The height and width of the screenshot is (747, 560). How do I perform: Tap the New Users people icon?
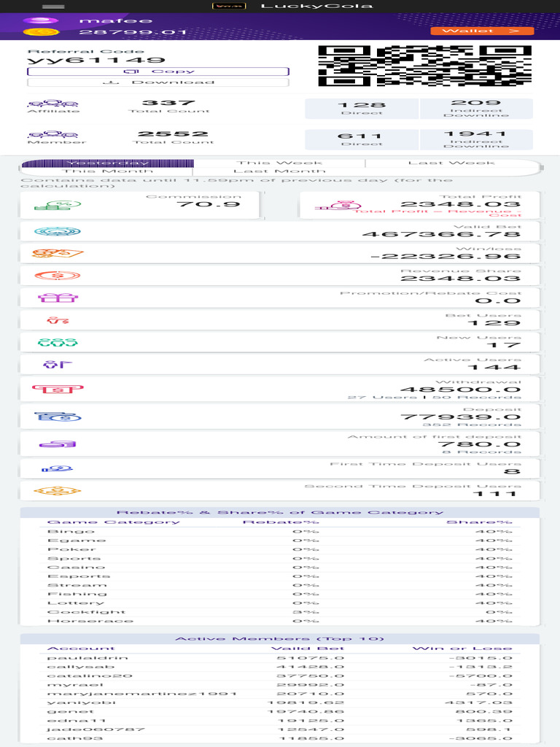(58, 342)
